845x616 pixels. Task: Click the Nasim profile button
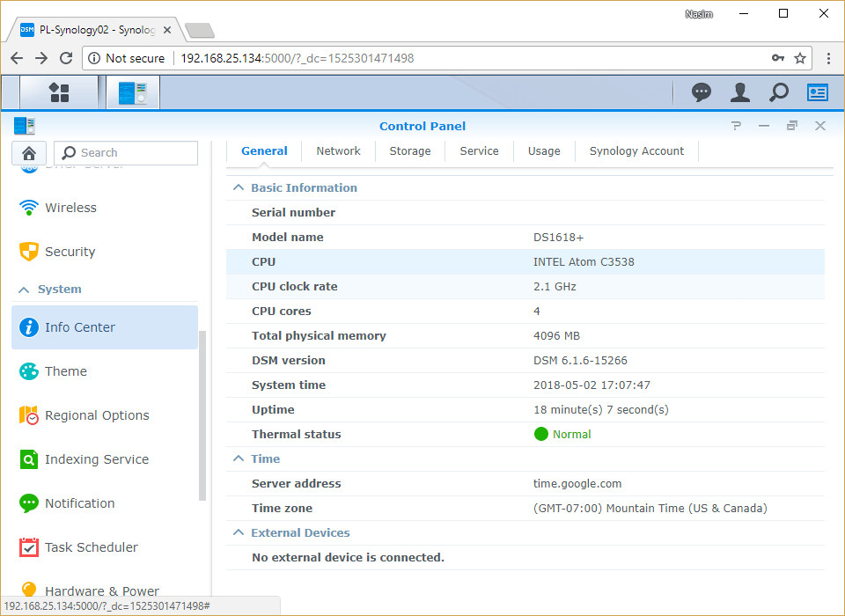[x=699, y=14]
